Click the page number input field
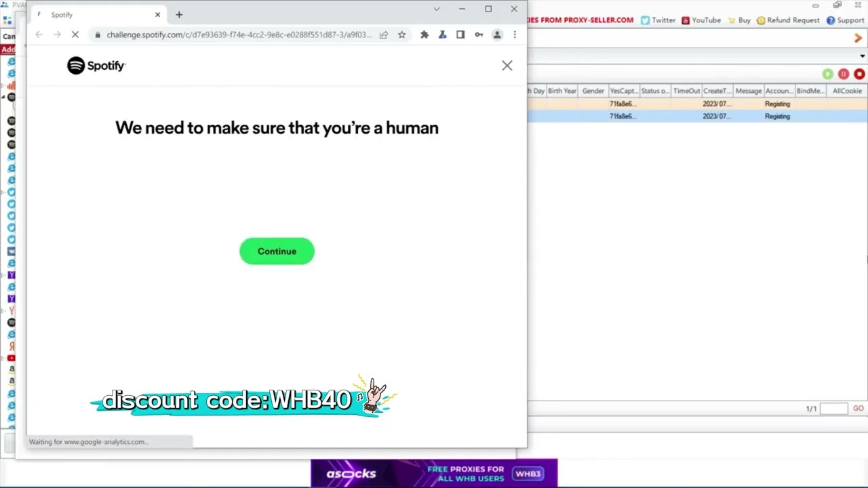 tap(833, 409)
